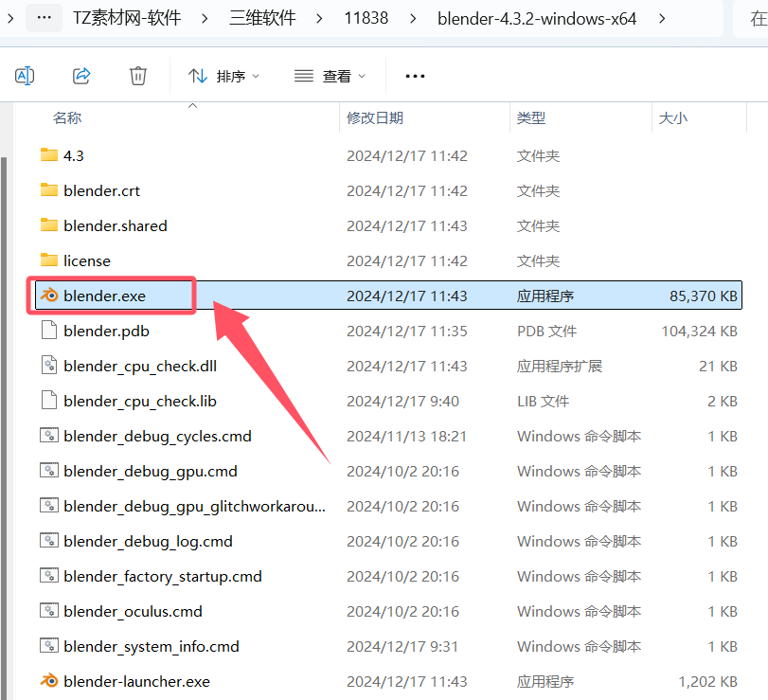768x700 pixels.
Task: Select the license folder icon
Action: coord(49,260)
